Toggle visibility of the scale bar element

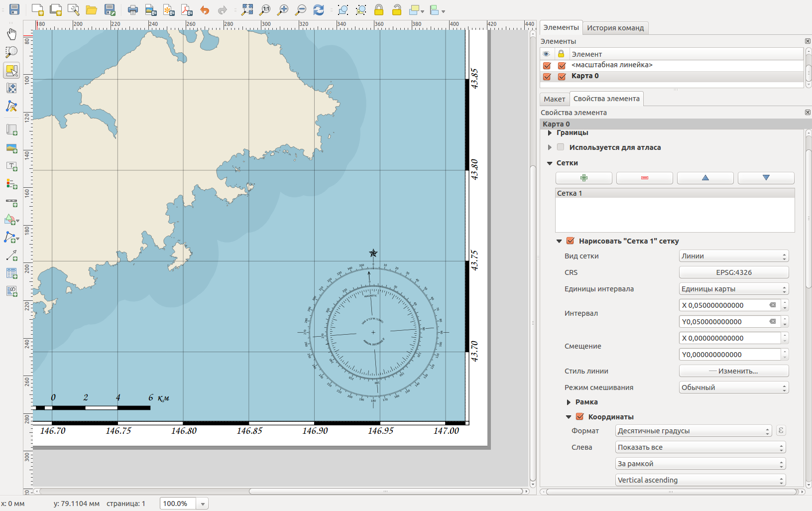(x=547, y=65)
